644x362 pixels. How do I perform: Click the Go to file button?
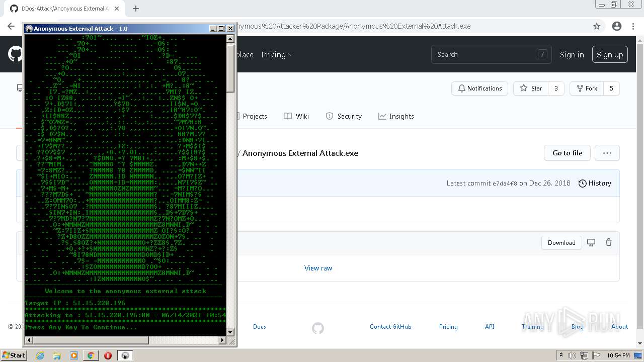pyautogui.click(x=567, y=153)
